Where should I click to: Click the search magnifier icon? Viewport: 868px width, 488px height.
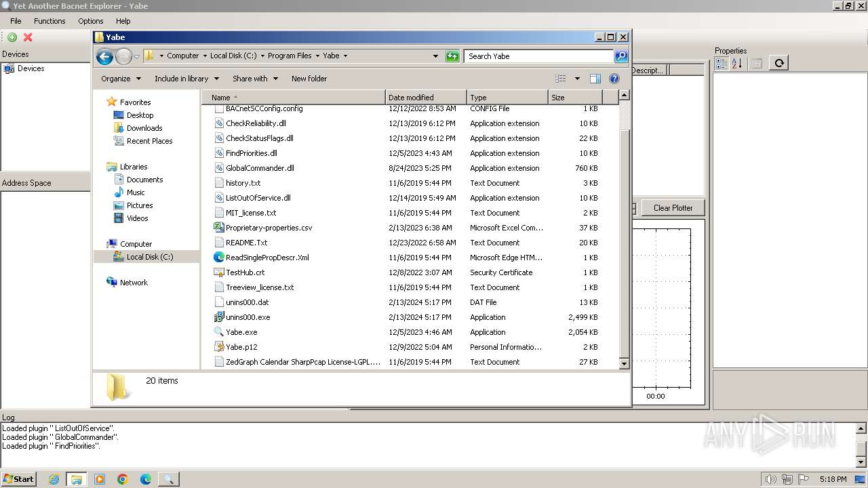pos(621,56)
